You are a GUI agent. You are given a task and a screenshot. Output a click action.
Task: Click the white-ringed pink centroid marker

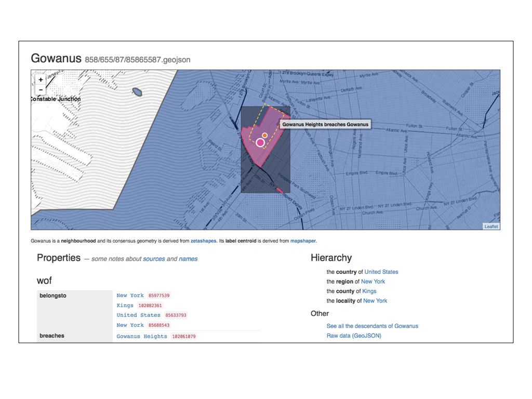(x=261, y=142)
